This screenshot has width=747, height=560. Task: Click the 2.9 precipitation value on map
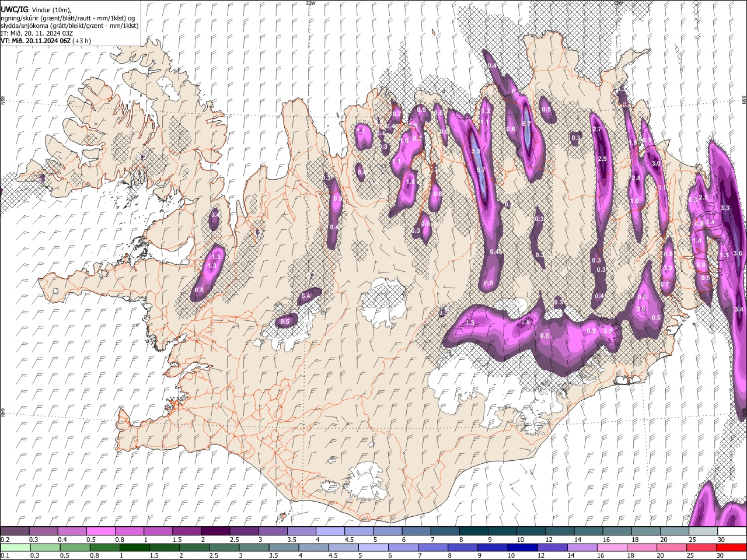pos(602,159)
